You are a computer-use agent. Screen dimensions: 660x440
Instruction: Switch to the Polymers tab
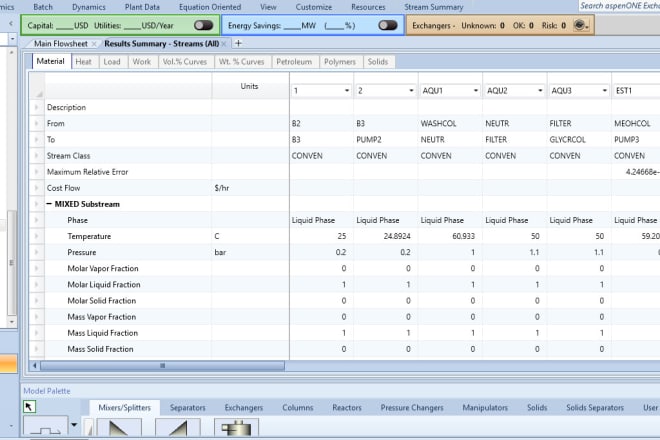point(340,61)
